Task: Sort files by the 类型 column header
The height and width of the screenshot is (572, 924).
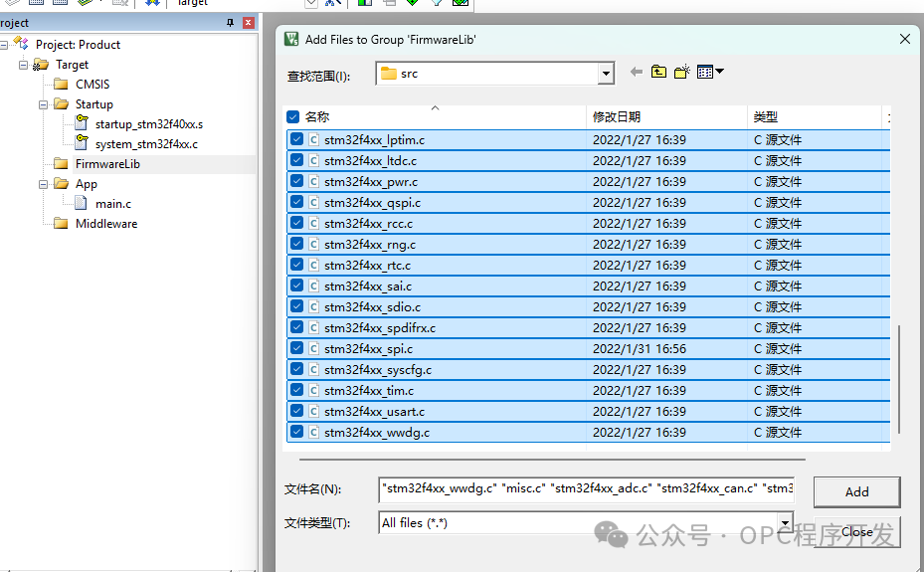Action: pos(766,116)
